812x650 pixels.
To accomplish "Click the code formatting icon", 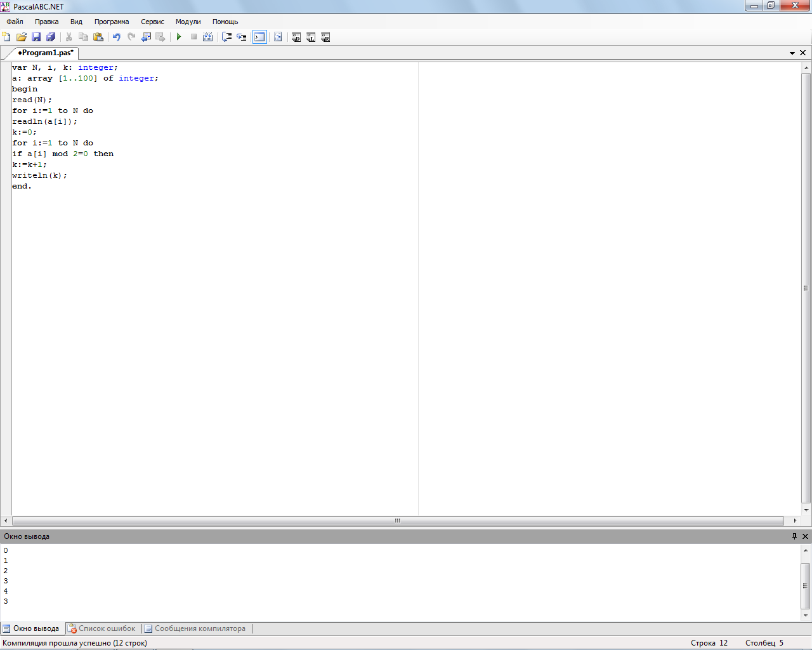I will (278, 37).
